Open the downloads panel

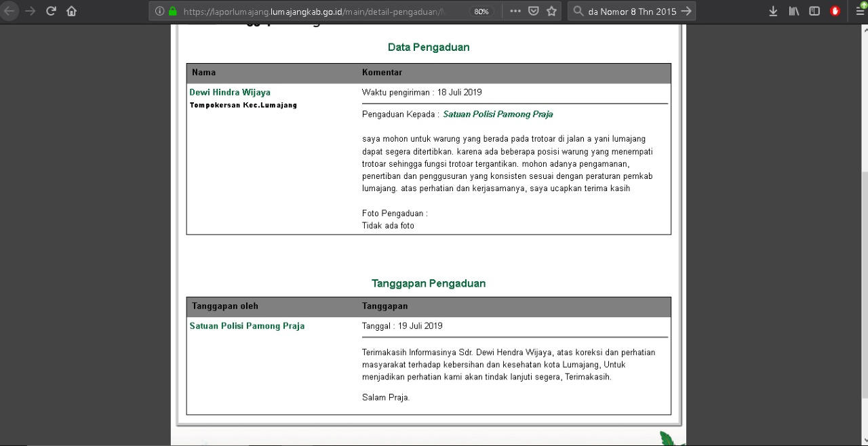click(774, 12)
